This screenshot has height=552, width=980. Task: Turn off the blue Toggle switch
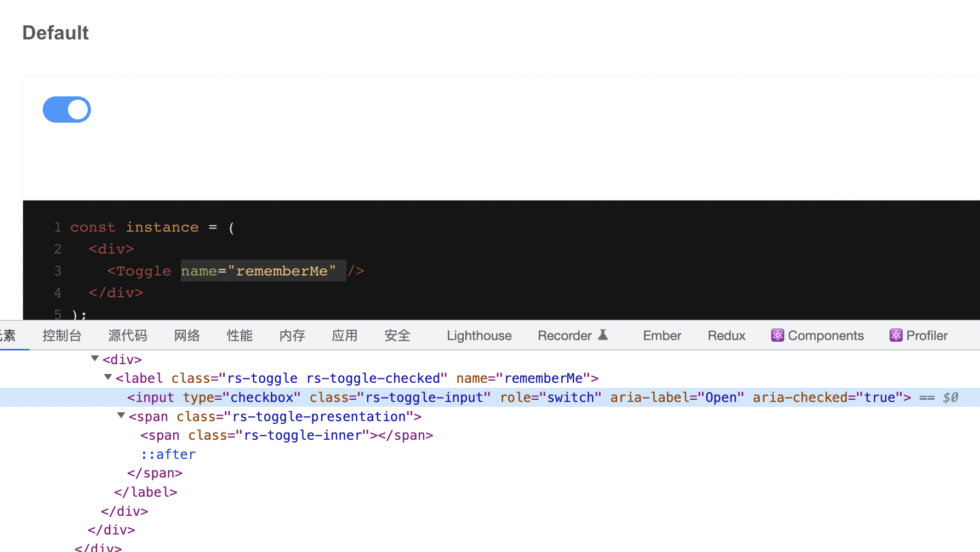pyautogui.click(x=67, y=110)
